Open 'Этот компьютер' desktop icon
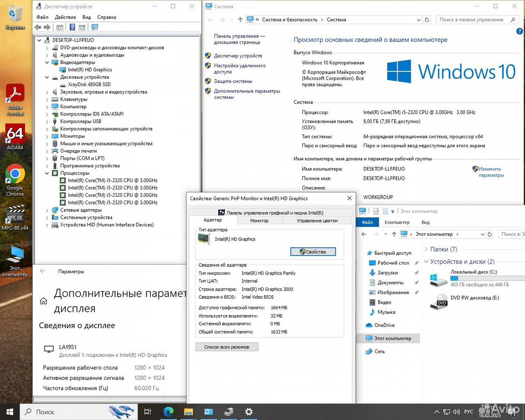The height and width of the screenshot is (420, 525). click(15, 261)
